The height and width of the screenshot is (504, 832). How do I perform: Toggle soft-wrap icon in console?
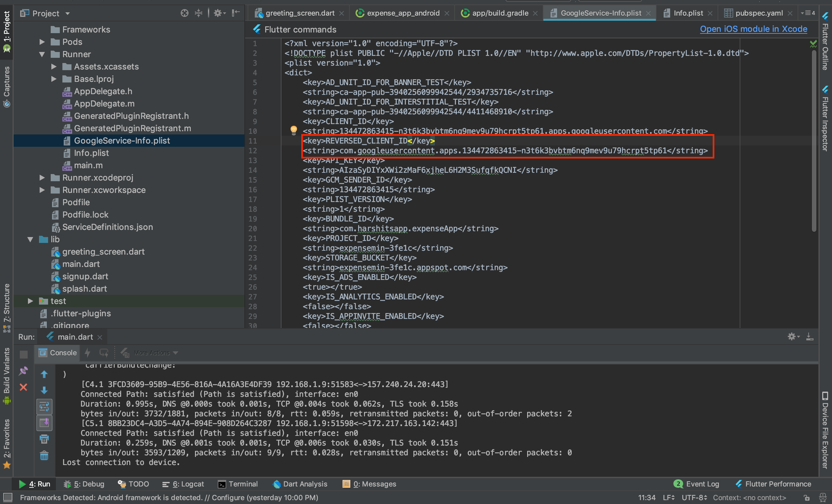(44, 407)
